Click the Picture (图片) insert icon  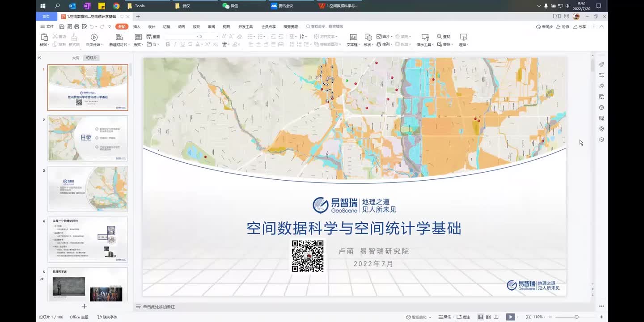coord(379,37)
